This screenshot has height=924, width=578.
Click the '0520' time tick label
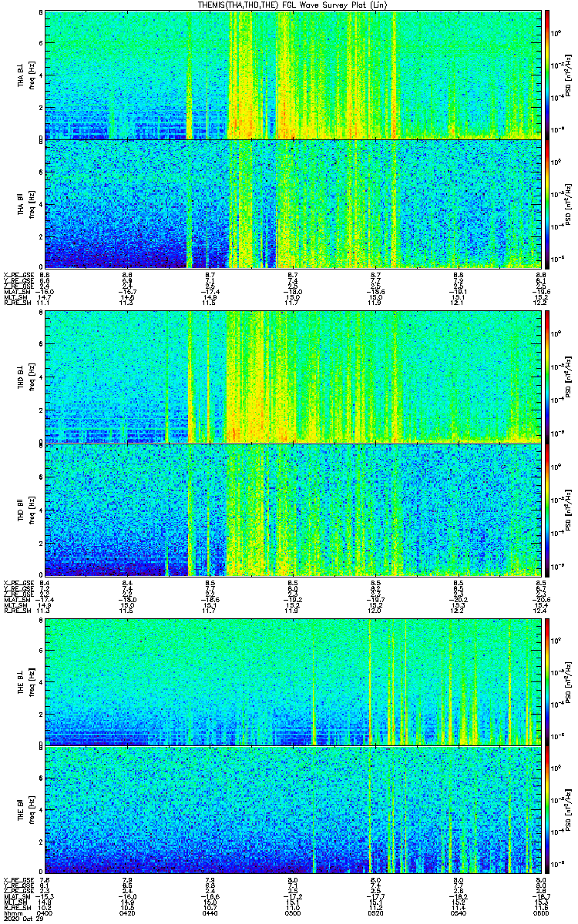(x=375, y=912)
